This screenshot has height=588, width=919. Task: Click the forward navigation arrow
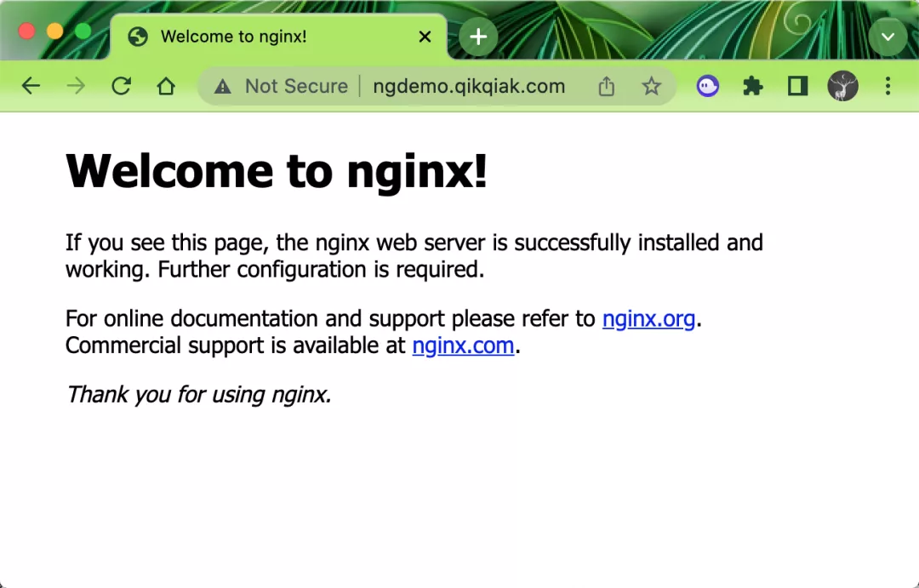pos(76,86)
